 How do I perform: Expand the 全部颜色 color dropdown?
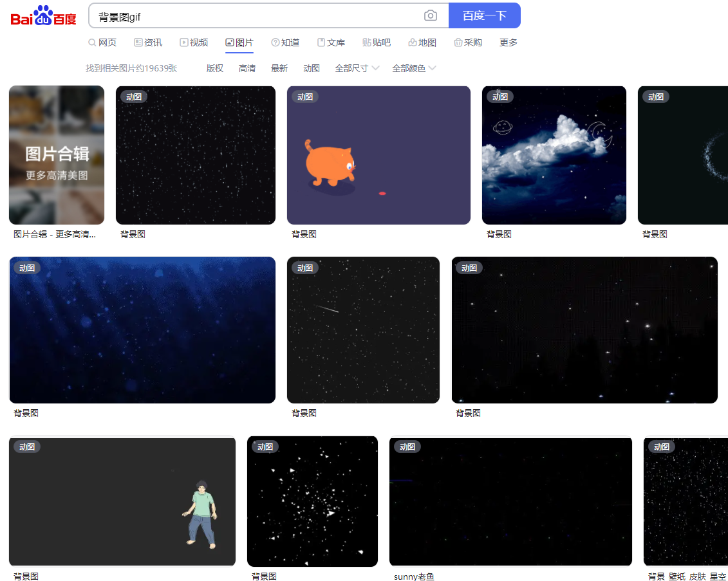[x=414, y=68]
